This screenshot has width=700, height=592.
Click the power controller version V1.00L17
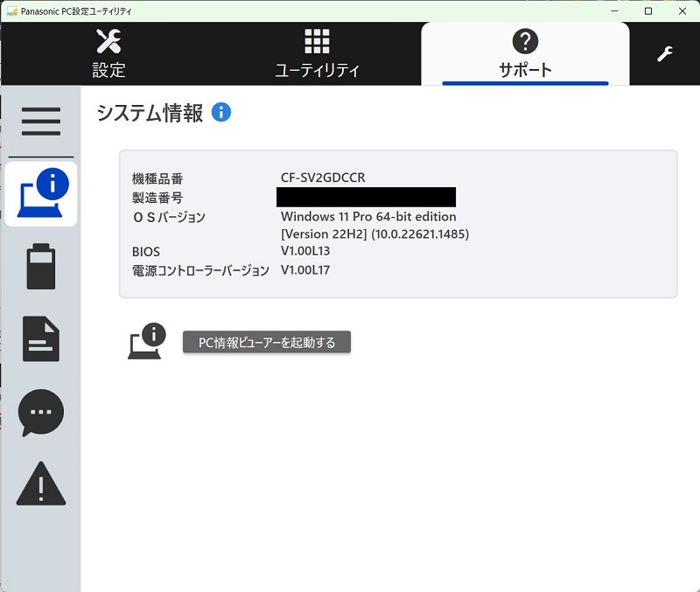[x=305, y=270]
